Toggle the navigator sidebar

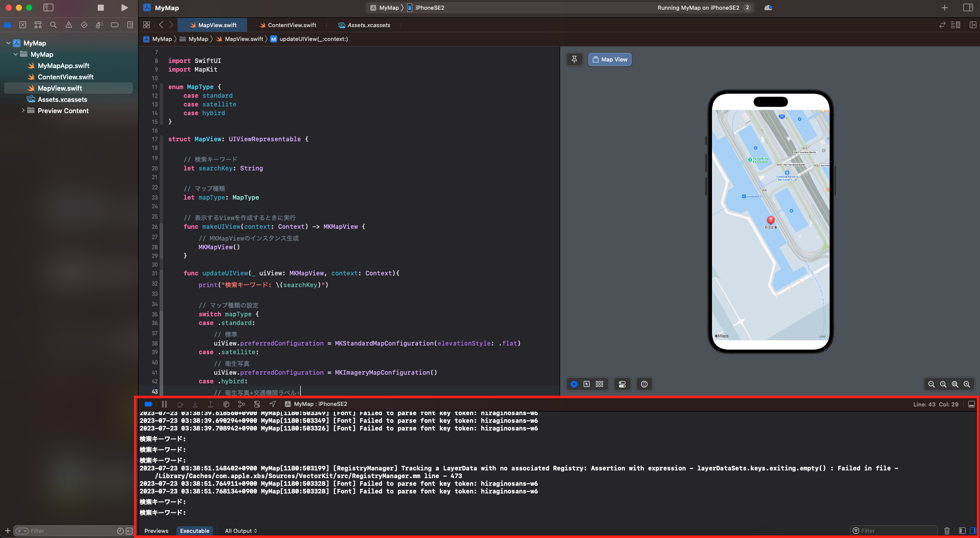49,8
